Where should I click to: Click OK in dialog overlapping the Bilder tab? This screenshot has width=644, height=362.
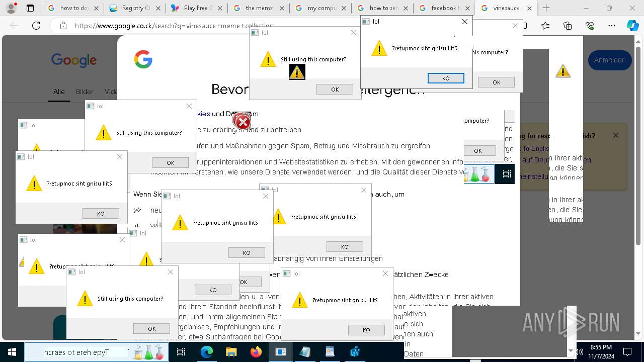click(x=170, y=162)
